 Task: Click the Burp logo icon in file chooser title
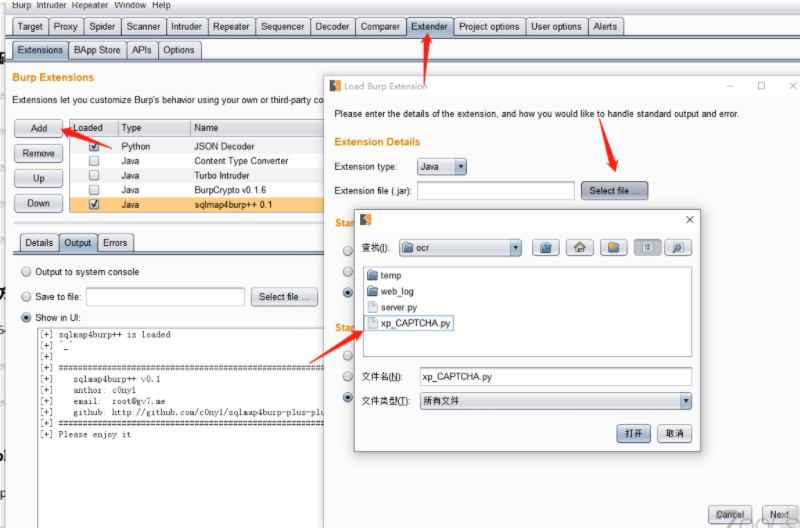pyautogui.click(x=366, y=219)
